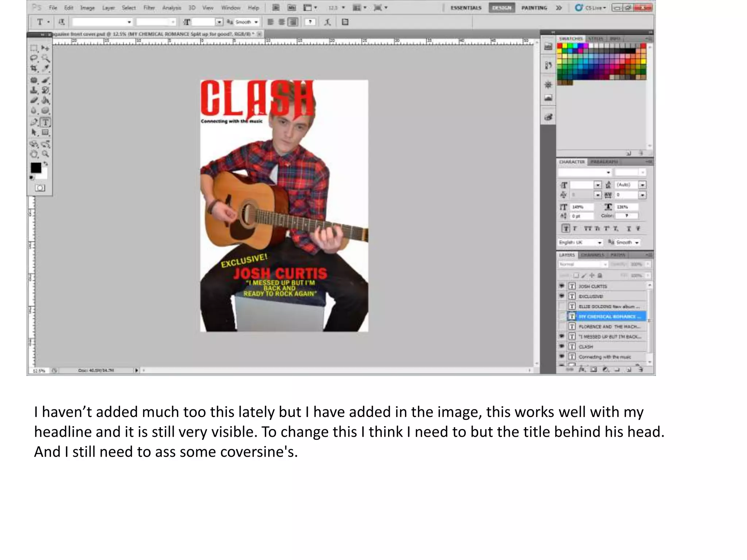
Task: Open Character panel font family dropdown
Action: pos(608,172)
